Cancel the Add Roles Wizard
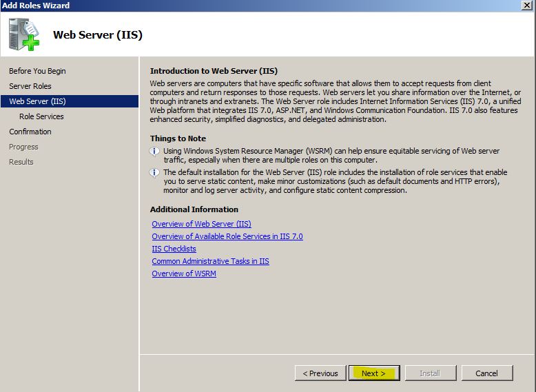 [x=486, y=373]
